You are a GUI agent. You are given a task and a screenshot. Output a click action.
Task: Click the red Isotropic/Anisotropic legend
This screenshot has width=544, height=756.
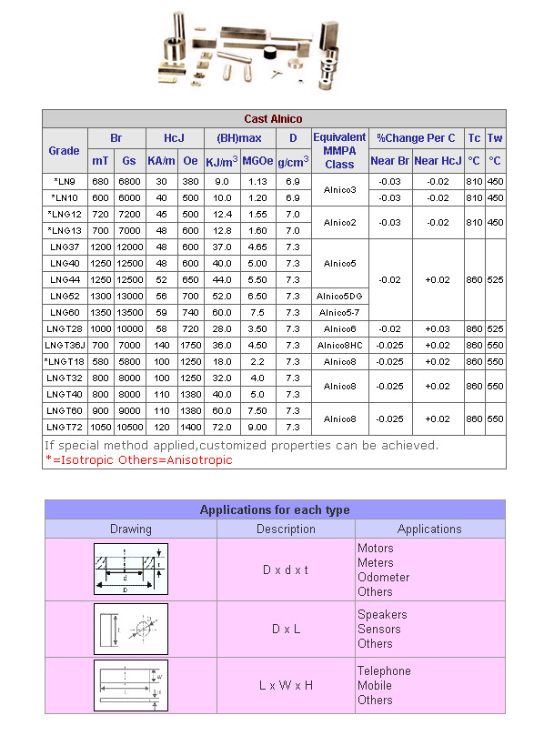click(x=139, y=460)
